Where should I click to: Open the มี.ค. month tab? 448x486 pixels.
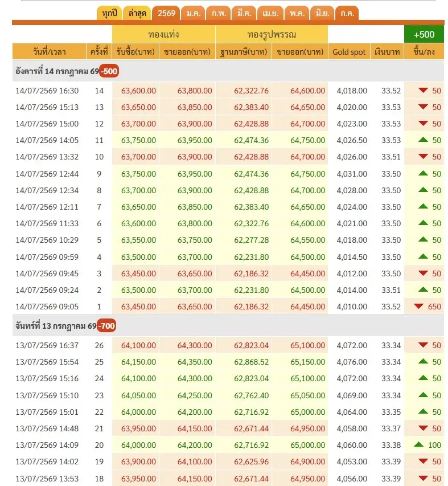[244, 13]
